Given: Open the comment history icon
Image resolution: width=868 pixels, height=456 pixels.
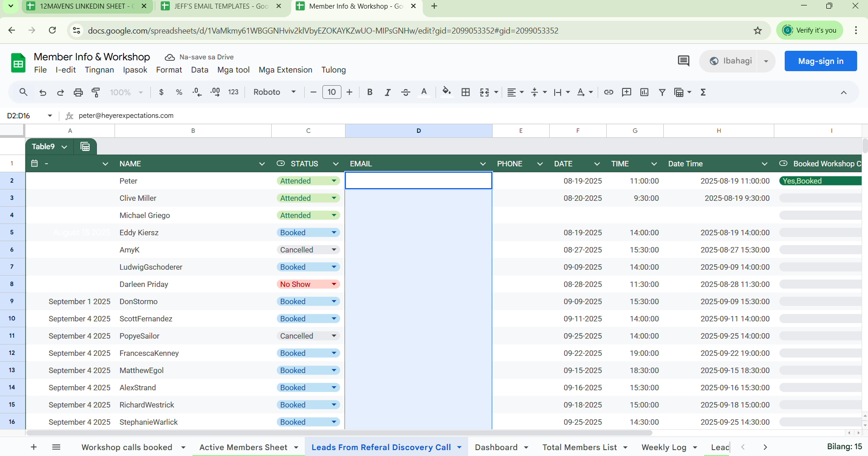Looking at the screenshot, I should pos(683,61).
